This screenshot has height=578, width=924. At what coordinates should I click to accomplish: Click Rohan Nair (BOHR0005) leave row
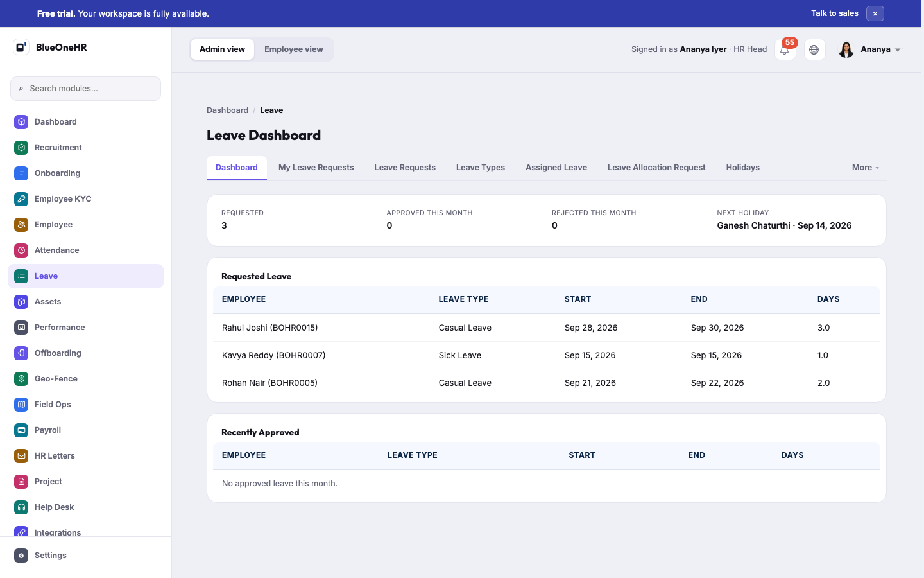[x=547, y=383]
